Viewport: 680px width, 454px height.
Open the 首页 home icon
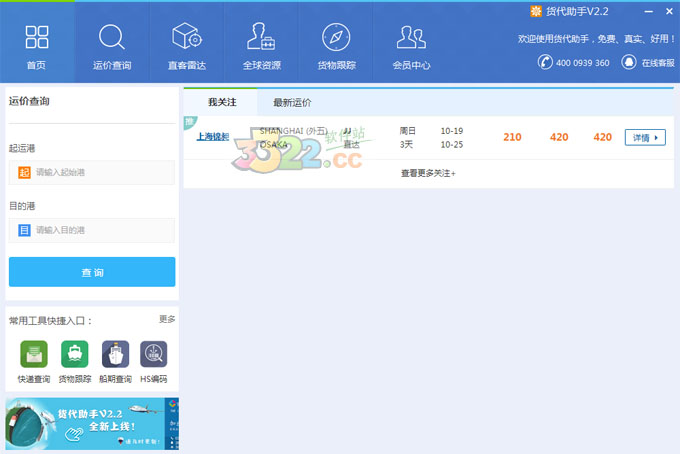(37, 37)
